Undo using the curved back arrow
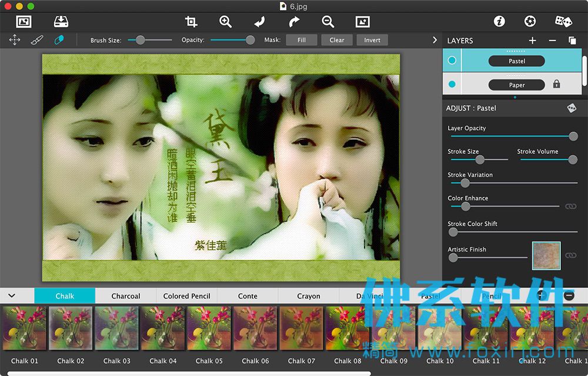The width and height of the screenshot is (588, 376). [x=259, y=21]
